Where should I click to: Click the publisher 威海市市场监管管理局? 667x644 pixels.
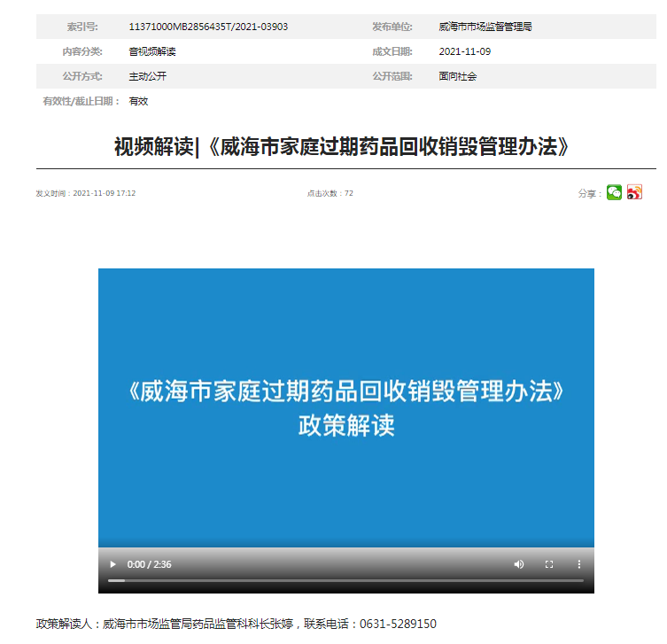(485, 27)
